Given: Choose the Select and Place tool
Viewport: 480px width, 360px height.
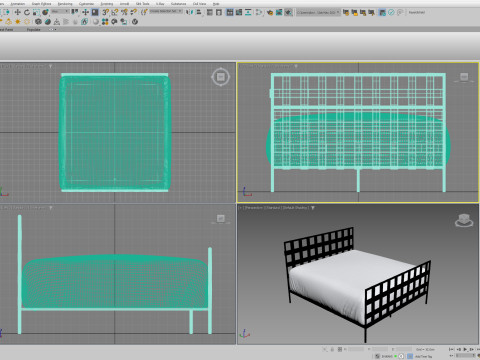Looking at the screenshot, I should (45, 12).
